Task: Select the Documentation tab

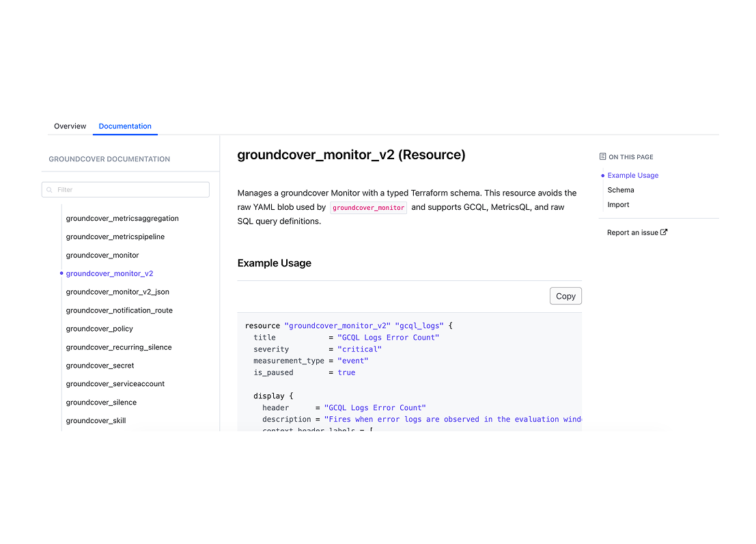Action: (x=125, y=126)
